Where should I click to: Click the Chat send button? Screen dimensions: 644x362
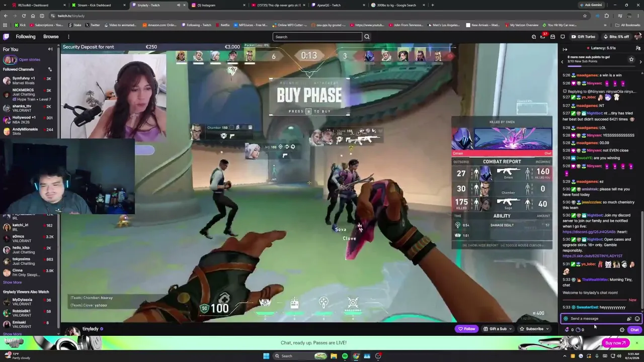pos(634,330)
